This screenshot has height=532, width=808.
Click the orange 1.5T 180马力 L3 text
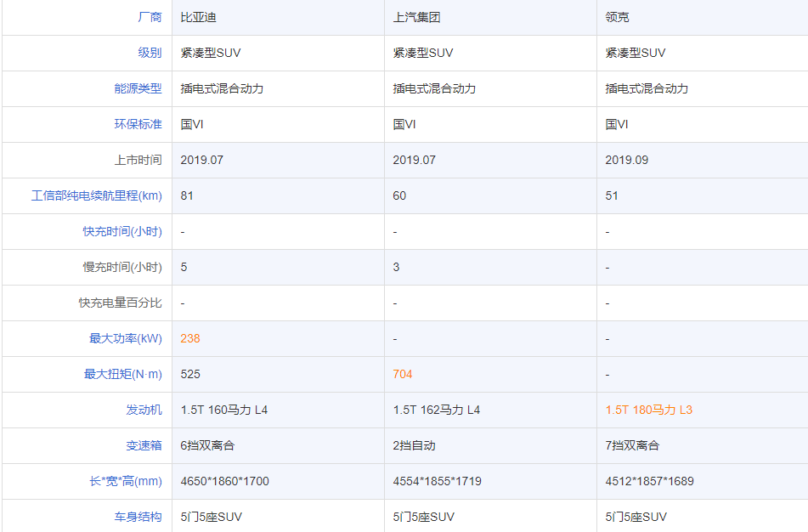(649, 410)
